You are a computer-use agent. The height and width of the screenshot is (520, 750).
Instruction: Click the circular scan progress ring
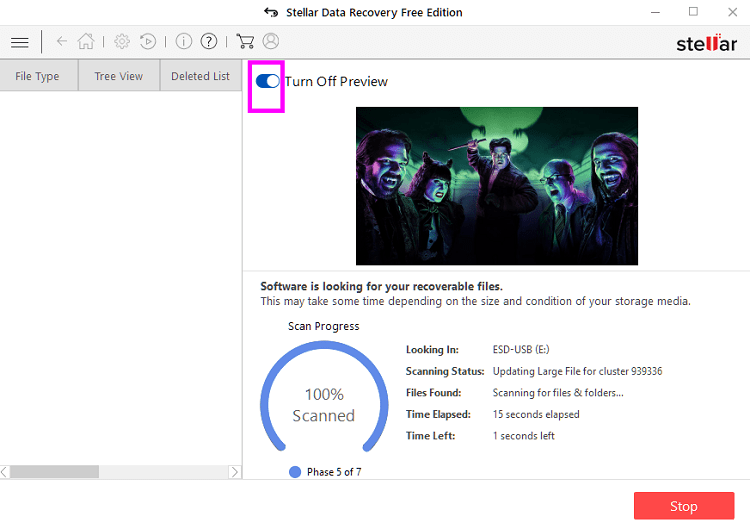(324, 397)
